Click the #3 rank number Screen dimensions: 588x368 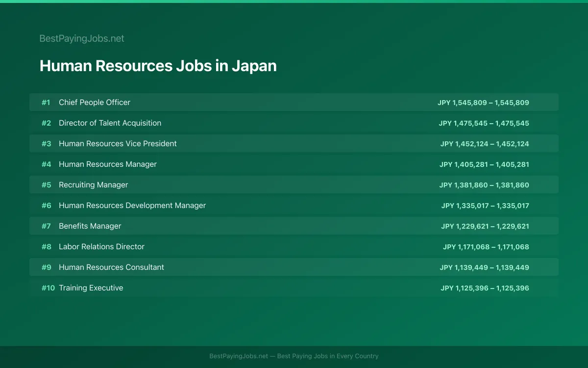(46, 144)
